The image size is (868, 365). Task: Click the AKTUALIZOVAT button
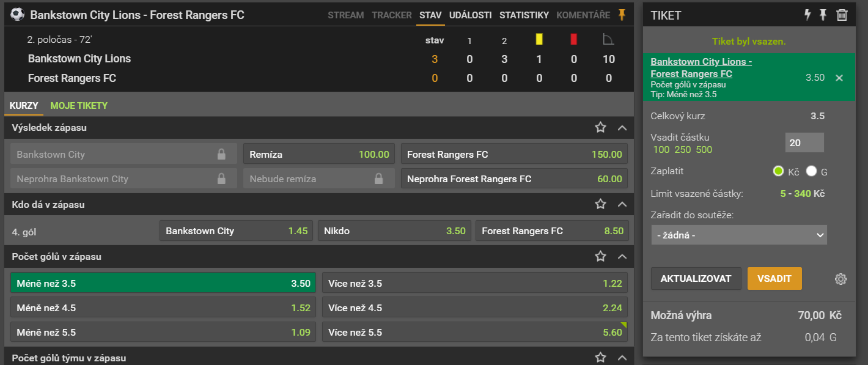696,278
